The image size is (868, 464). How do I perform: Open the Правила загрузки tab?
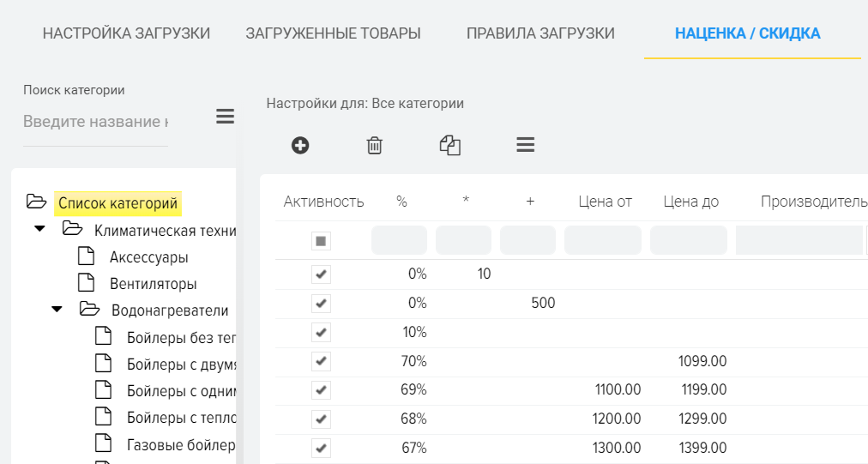(540, 34)
